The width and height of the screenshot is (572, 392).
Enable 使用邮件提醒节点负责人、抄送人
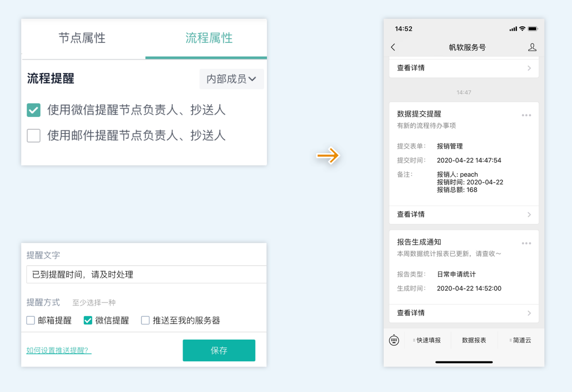[33, 135]
